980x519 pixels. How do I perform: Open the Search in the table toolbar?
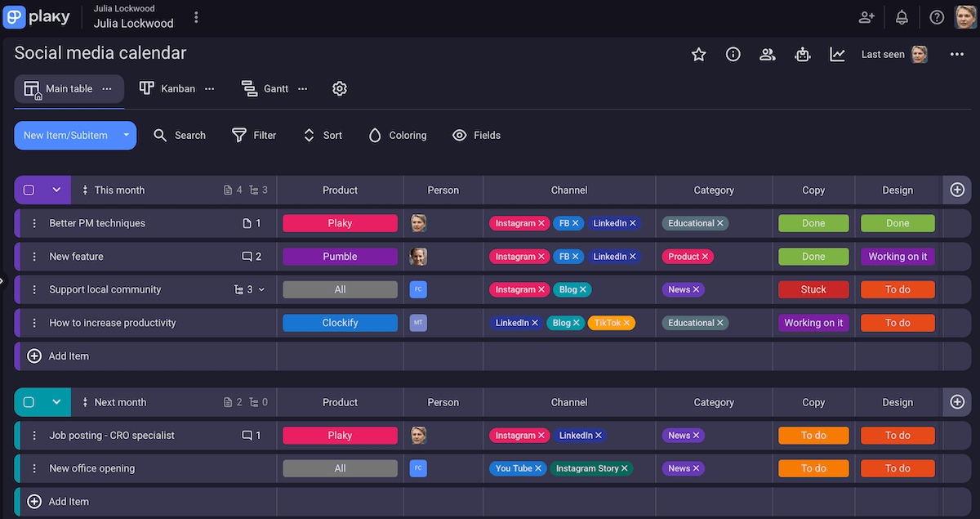click(180, 135)
